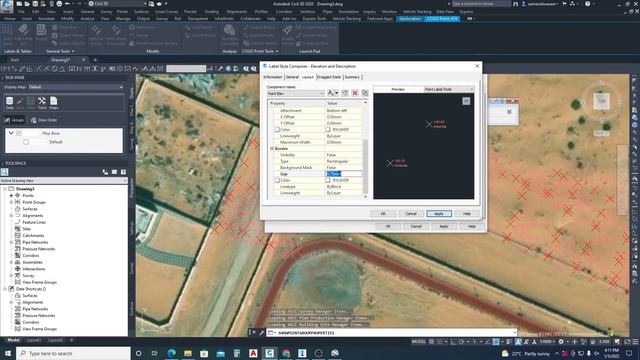
Task: Collapse the Map Base group chevron
Action: tap(11, 133)
